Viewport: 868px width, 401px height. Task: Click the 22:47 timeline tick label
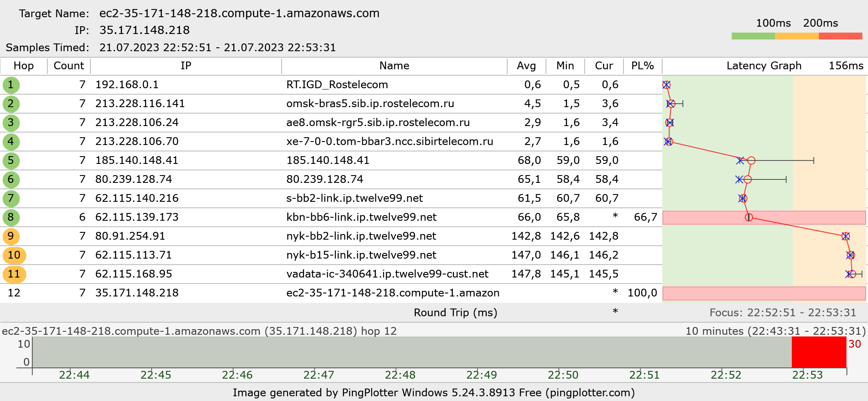(319, 375)
